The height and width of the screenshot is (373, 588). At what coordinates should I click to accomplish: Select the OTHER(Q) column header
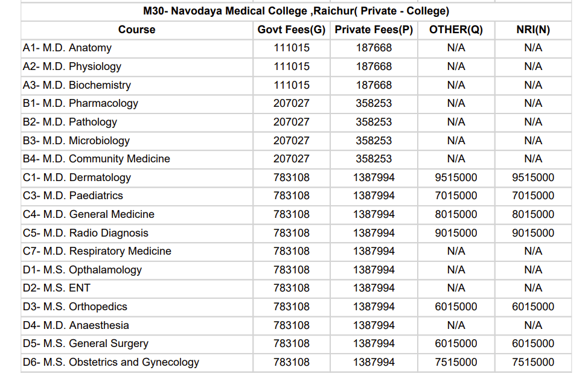click(456, 30)
